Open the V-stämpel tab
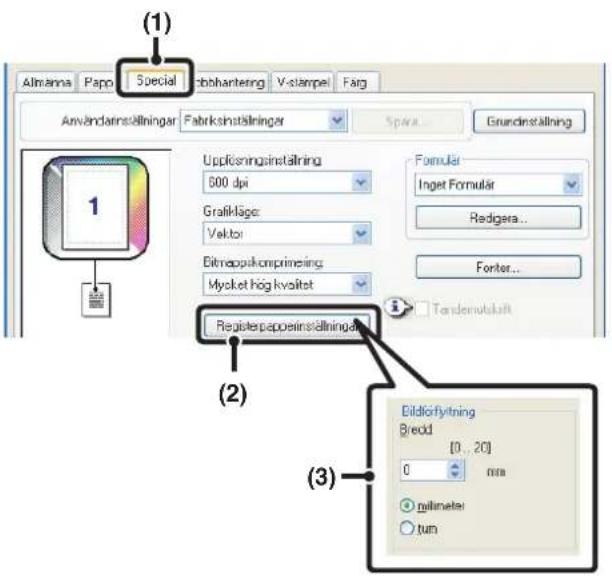Screen dimensions: 612x576 pyautogui.click(x=303, y=82)
